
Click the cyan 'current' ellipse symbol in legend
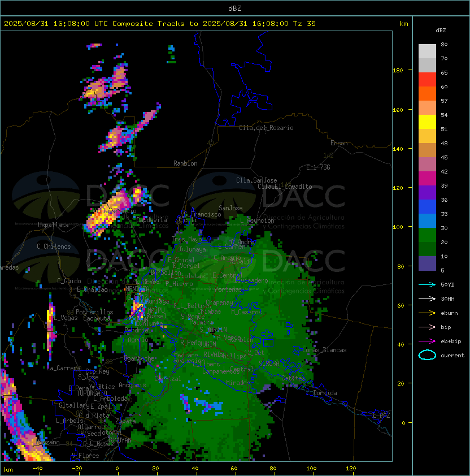point(427,355)
